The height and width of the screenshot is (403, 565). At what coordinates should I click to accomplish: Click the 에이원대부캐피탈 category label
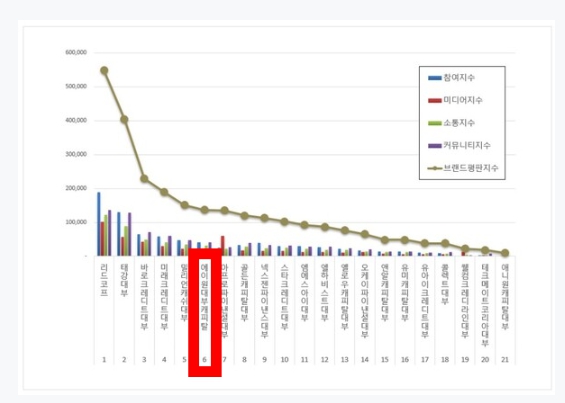coord(204,297)
